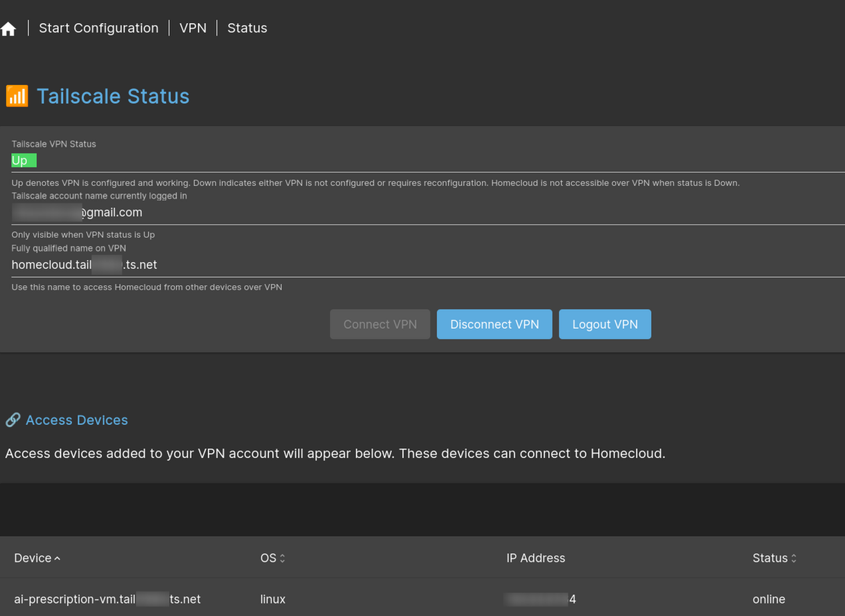This screenshot has height=616, width=845.
Task: Click the linux OS cell
Action: 273,599
